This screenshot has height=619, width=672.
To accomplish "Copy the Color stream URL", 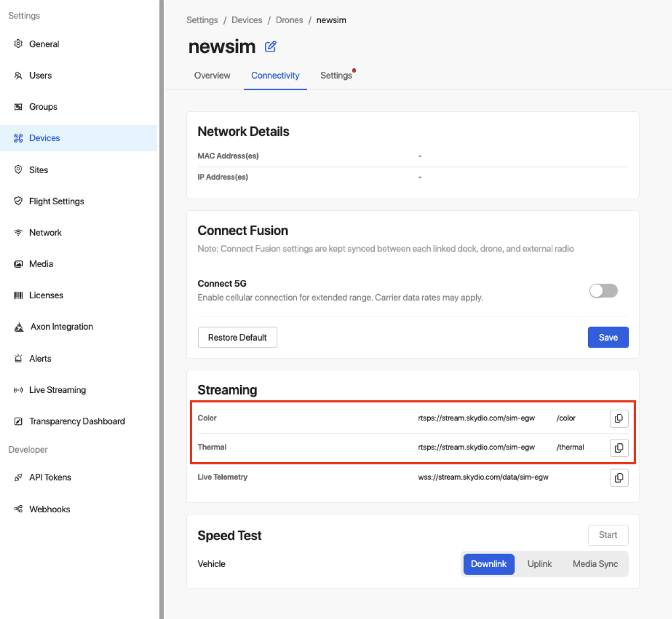I will (619, 418).
